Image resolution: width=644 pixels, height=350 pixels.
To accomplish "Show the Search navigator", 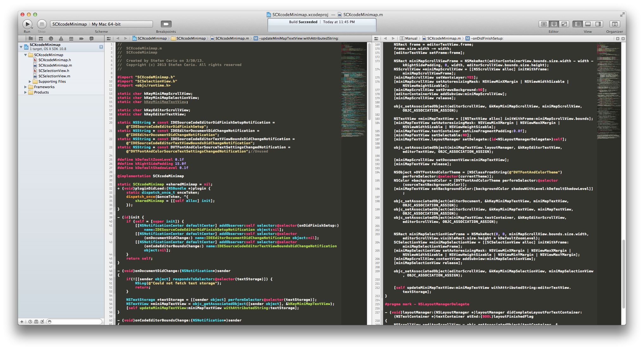I will pyautogui.click(x=51, y=39).
